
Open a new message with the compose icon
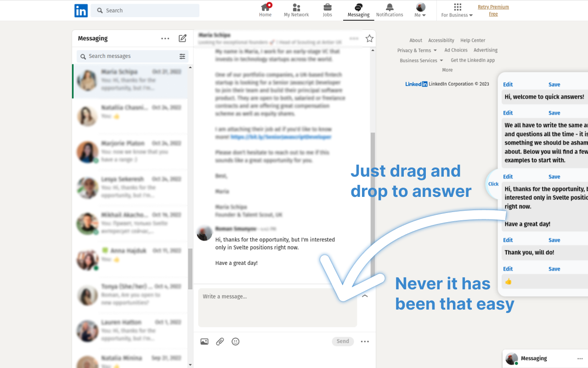pyautogui.click(x=182, y=39)
